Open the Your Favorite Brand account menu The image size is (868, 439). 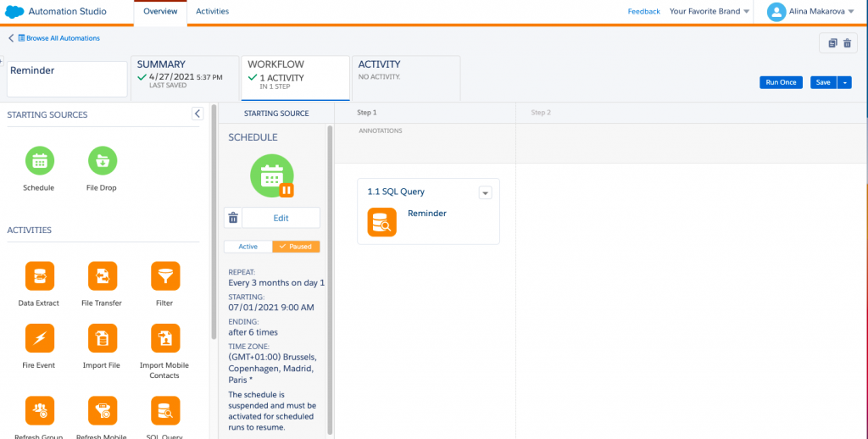click(709, 12)
